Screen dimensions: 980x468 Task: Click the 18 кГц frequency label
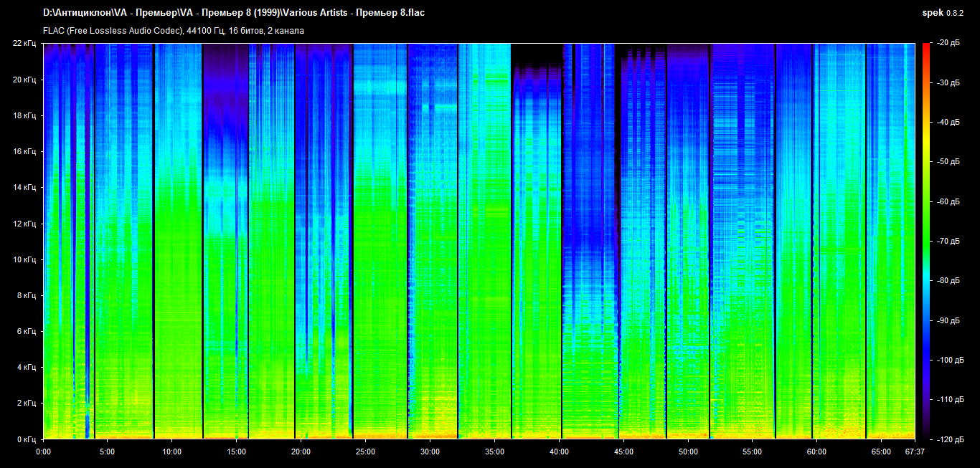tap(24, 115)
